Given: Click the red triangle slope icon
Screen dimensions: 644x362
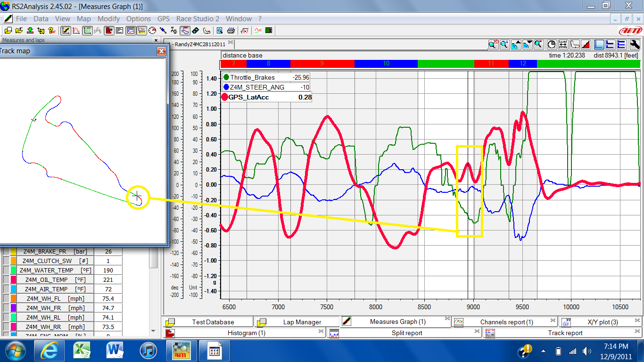Looking at the screenshot, I should 586,45.
